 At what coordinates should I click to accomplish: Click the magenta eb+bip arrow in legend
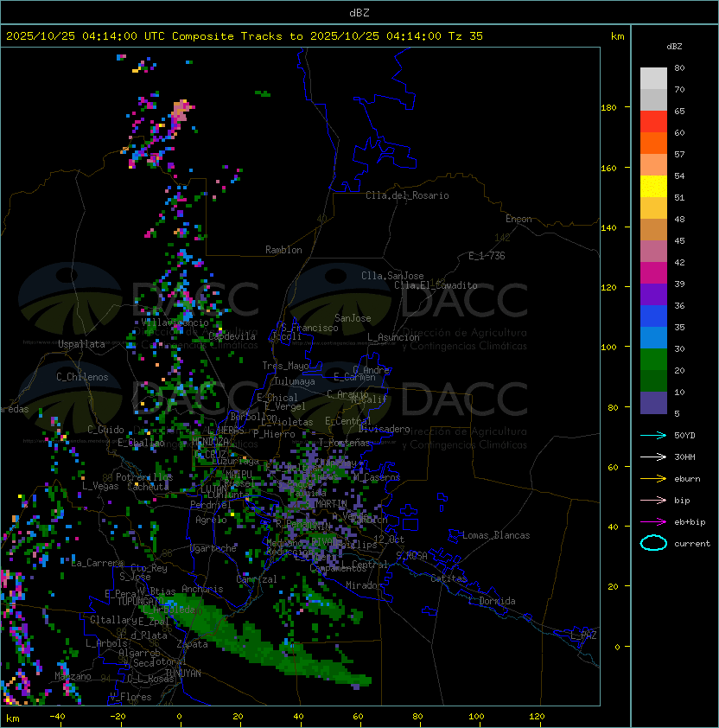[653, 522]
